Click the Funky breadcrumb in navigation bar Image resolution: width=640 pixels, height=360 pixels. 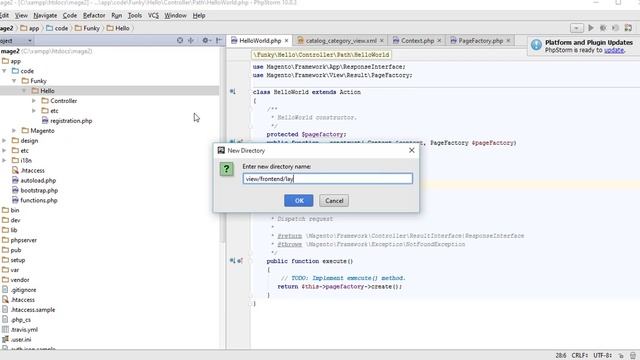click(x=87, y=28)
